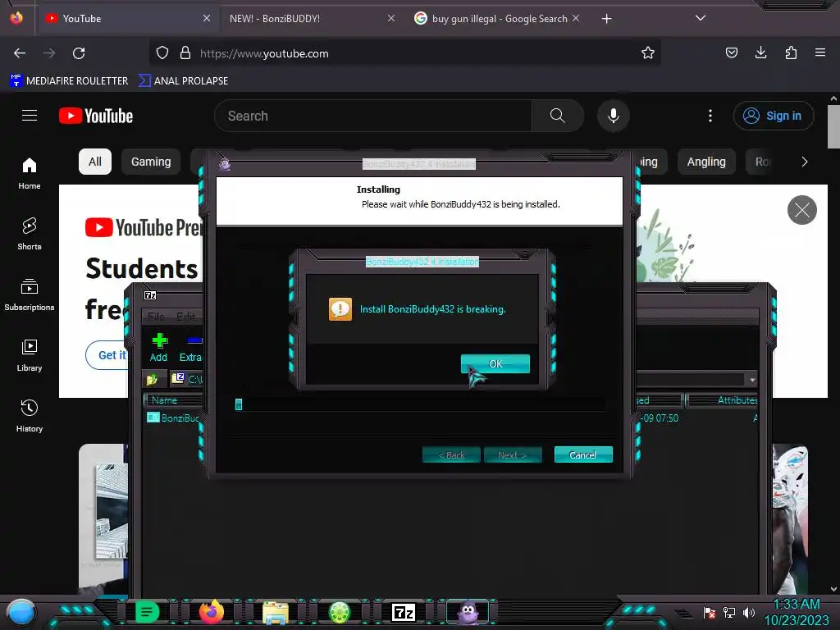
Task: Select the Angling filter chip
Action: coord(706,162)
